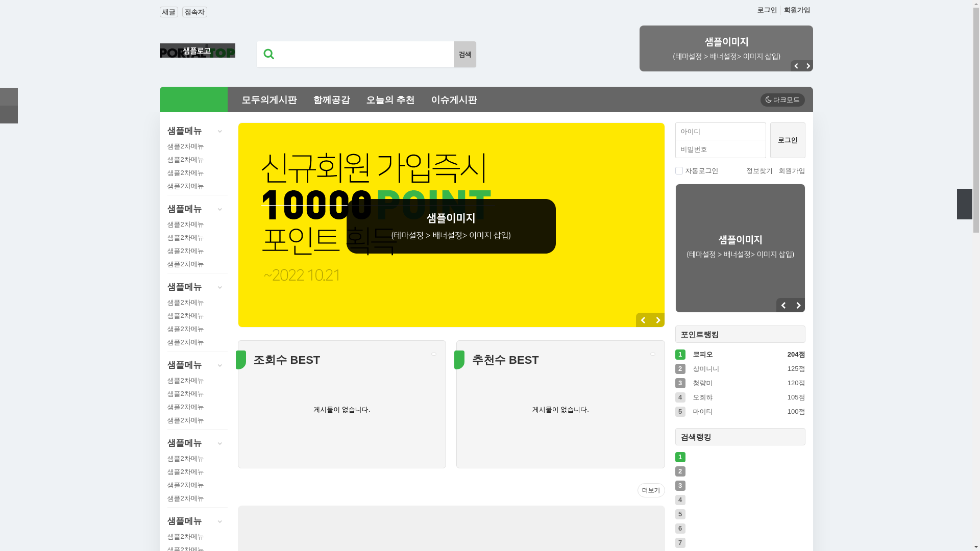Open 오늘의 추천 menu
980x551 pixels.
tap(390, 100)
